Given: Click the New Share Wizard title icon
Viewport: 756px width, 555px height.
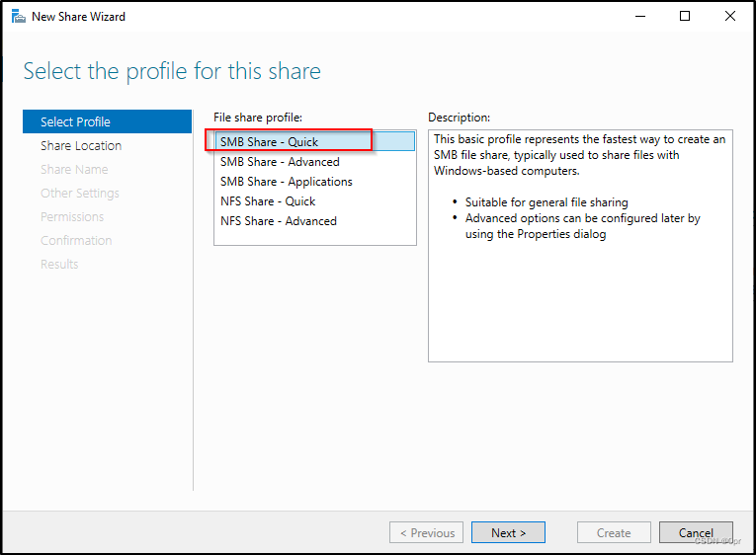Looking at the screenshot, I should (19, 17).
